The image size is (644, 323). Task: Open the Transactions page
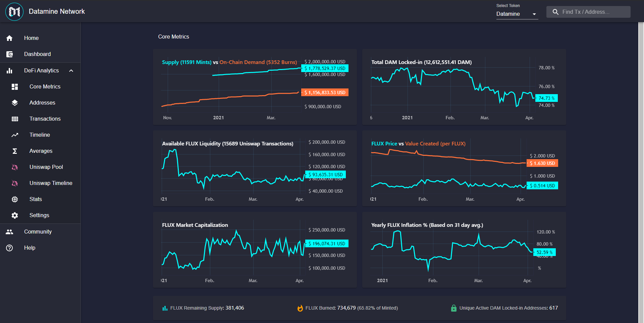click(40, 119)
